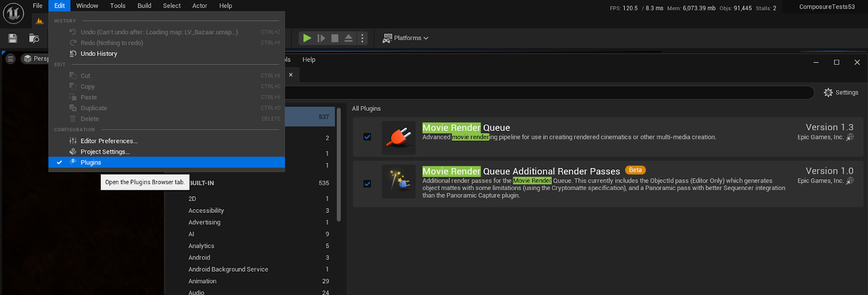Click globe icon beside Additional Render Passes' Epic Games
This screenshot has width=868, height=295.
pos(850,181)
